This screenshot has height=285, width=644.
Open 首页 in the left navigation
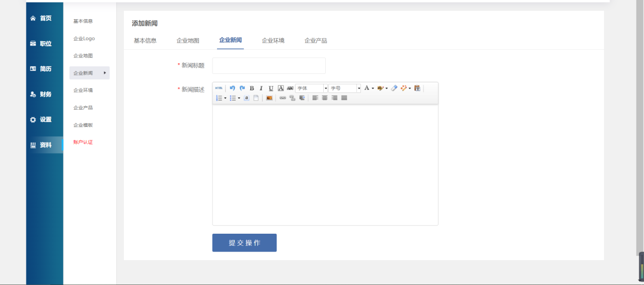[45, 18]
